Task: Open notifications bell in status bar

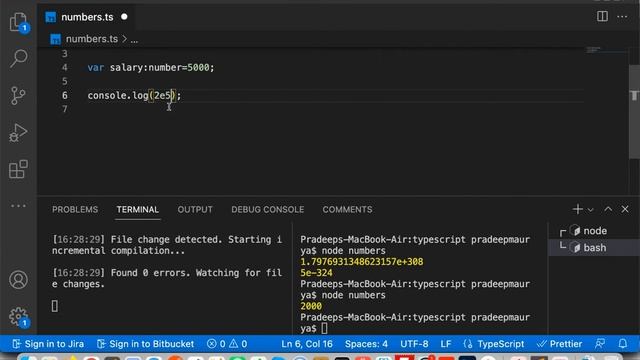Action: pyautogui.click(x=622, y=344)
